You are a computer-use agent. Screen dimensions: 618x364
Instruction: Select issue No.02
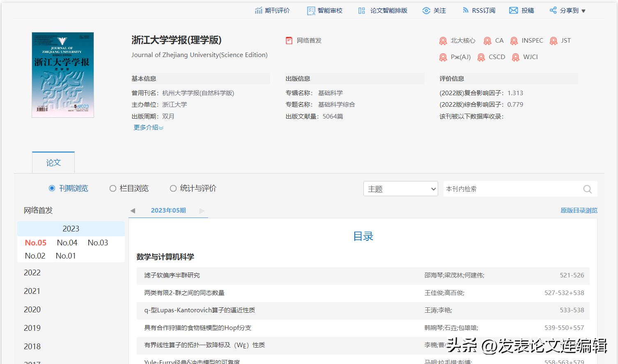pos(35,256)
